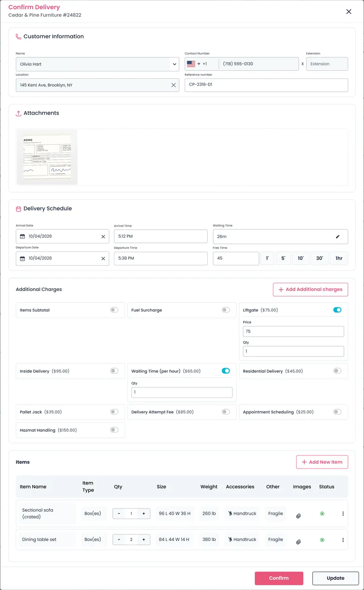Image resolution: width=364 pixels, height=590 pixels.
Task: Open Sectional sofa images paperclip icon
Action: (299, 516)
